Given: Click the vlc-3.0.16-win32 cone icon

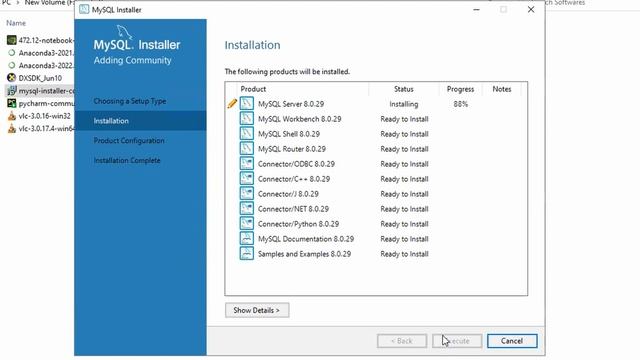Looking at the screenshot, I should [11, 116].
